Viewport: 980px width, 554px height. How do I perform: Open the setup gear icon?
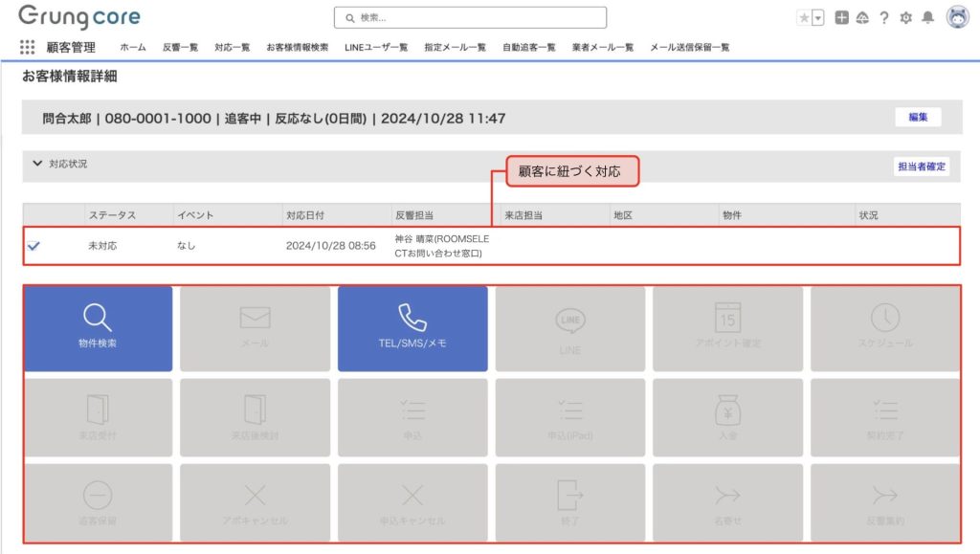[906, 17]
